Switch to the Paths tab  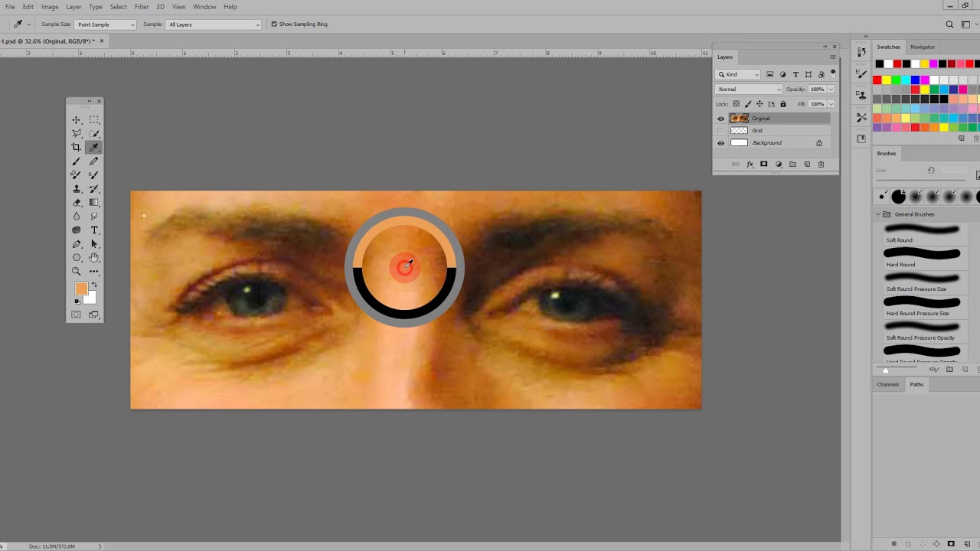point(916,384)
